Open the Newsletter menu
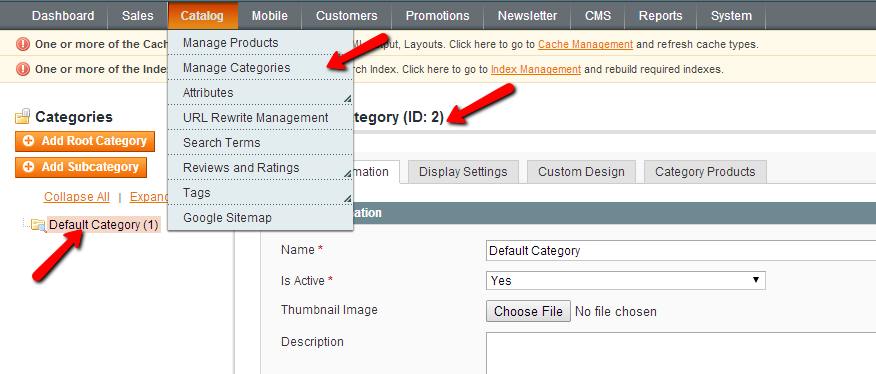Screen dimensions: 876x374 [x=527, y=16]
